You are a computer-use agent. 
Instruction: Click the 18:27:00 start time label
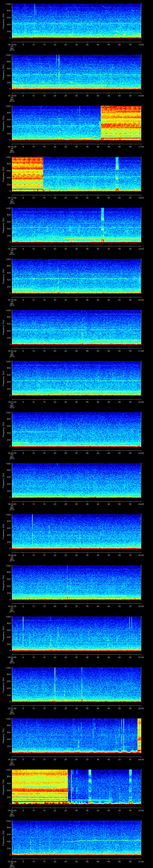tap(12, 708)
